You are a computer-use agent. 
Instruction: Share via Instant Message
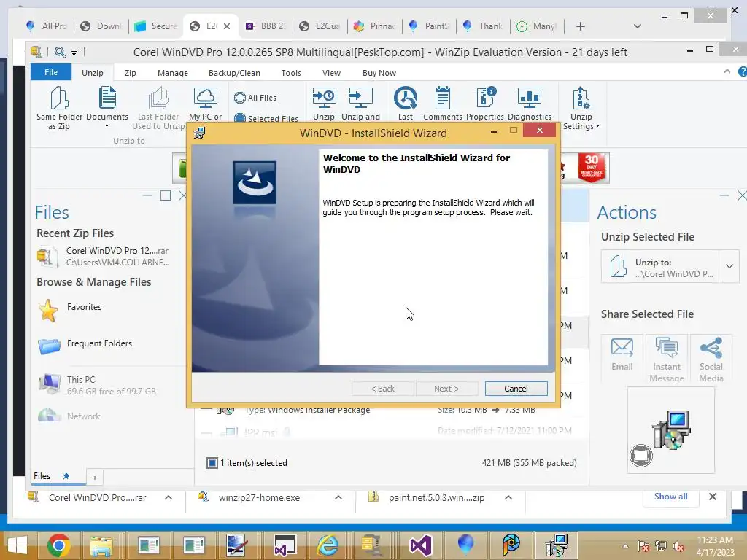tap(667, 358)
